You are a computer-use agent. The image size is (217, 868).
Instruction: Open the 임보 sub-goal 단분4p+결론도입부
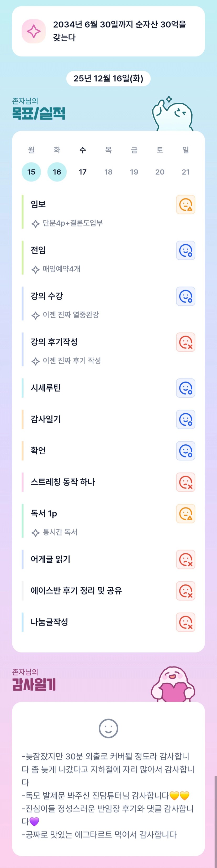coord(72,223)
